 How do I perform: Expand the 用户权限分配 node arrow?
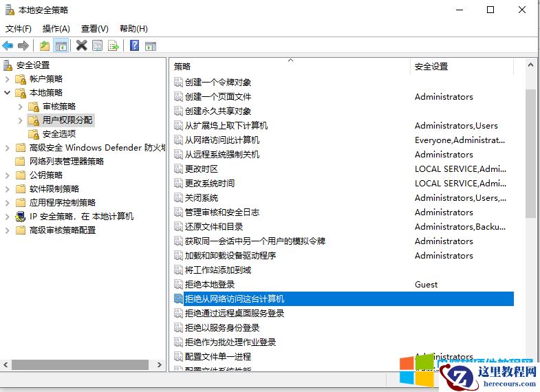[21, 120]
